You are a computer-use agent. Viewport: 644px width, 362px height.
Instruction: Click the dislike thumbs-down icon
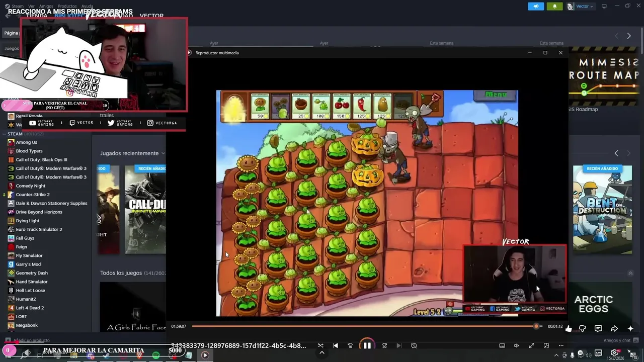582,329
